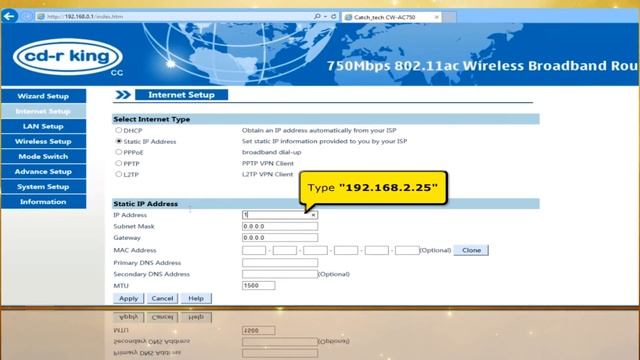Open LAN Setup in sidebar
The height and width of the screenshot is (360, 640).
pos(43,127)
